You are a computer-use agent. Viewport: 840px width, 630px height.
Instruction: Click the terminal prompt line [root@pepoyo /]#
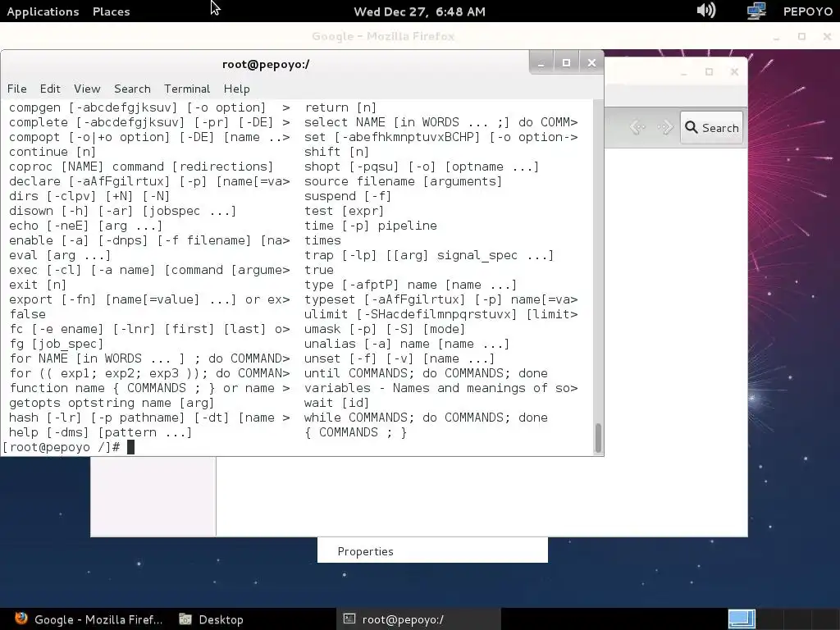[x=61, y=447]
